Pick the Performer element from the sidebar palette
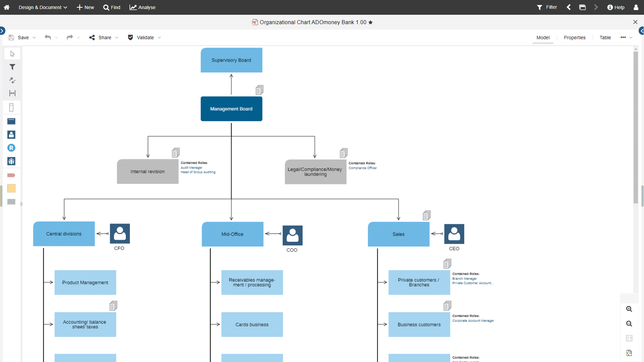644x362 pixels. (11, 135)
